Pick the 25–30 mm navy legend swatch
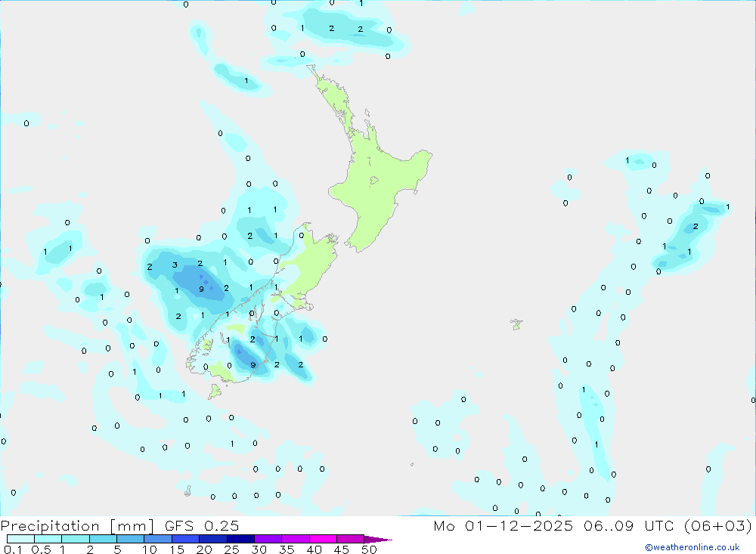 (x=240, y=539)
